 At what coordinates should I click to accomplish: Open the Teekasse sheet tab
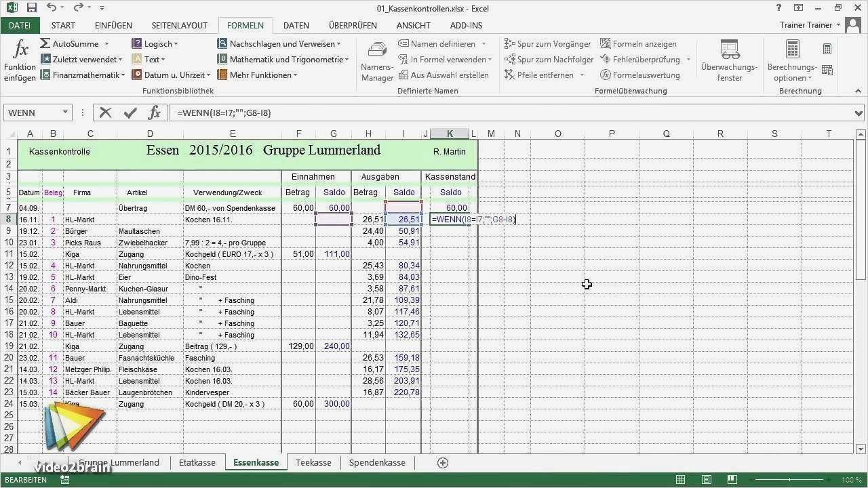pyautogui.click(x=313, y=462)
